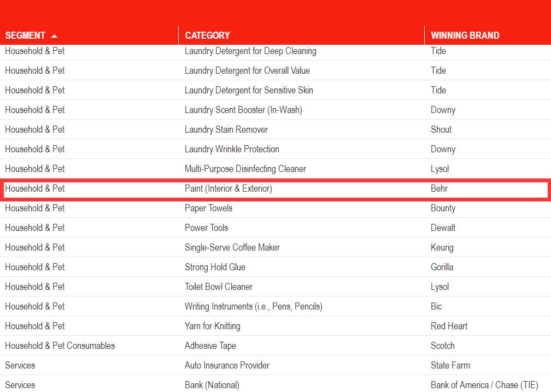Select the 'Laundry Detergent for Sensitive Skin' cell
Viewport: 551px width, 392px height.
249,90
